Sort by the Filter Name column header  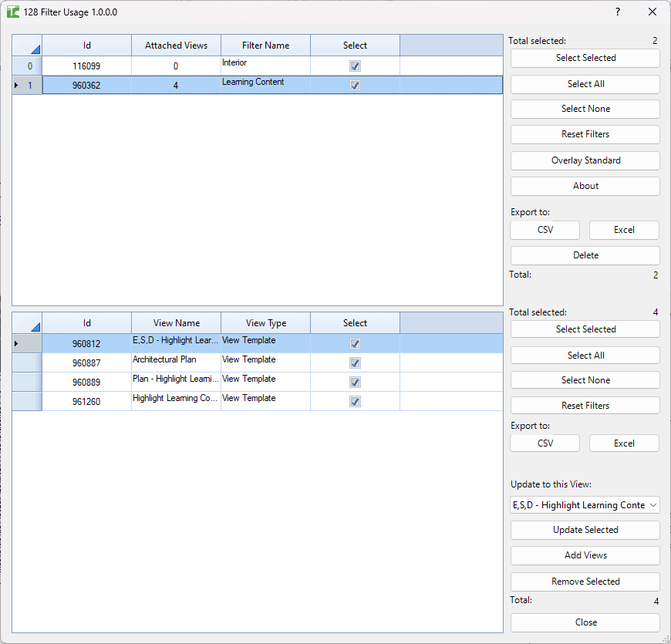(266, 46)
